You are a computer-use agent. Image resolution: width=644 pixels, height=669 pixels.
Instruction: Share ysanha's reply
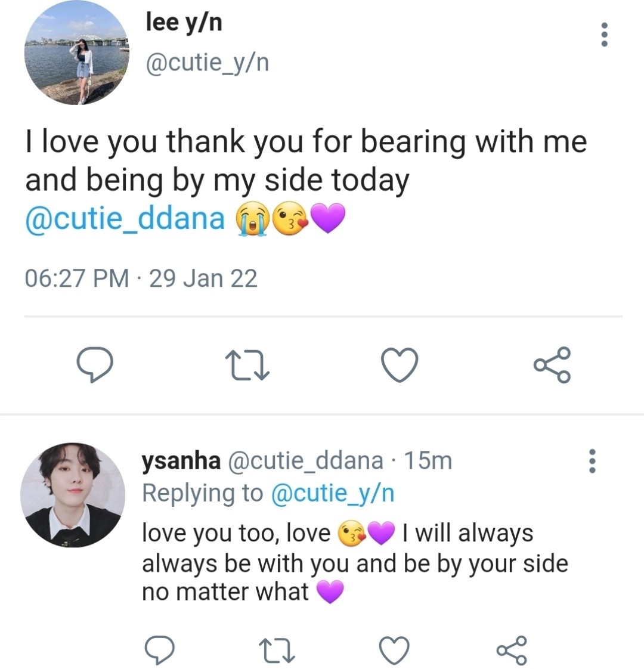coord(512,650)
